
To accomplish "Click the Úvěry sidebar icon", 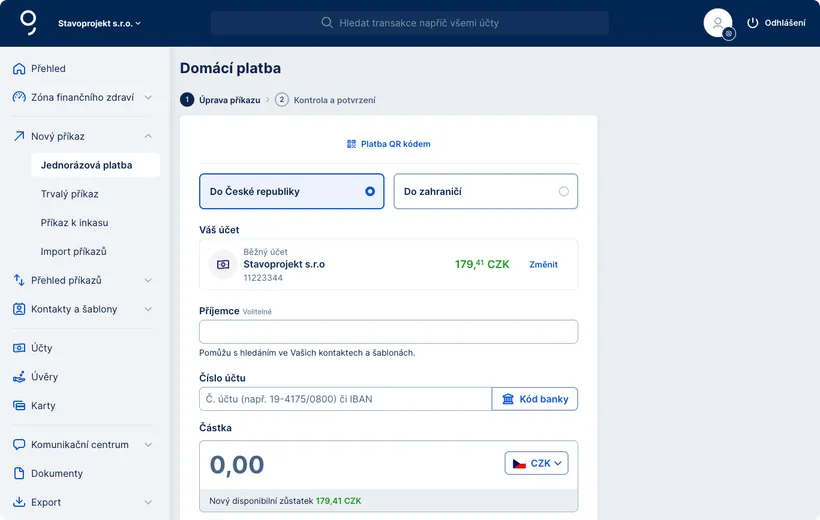I will (x=19, y=377).
